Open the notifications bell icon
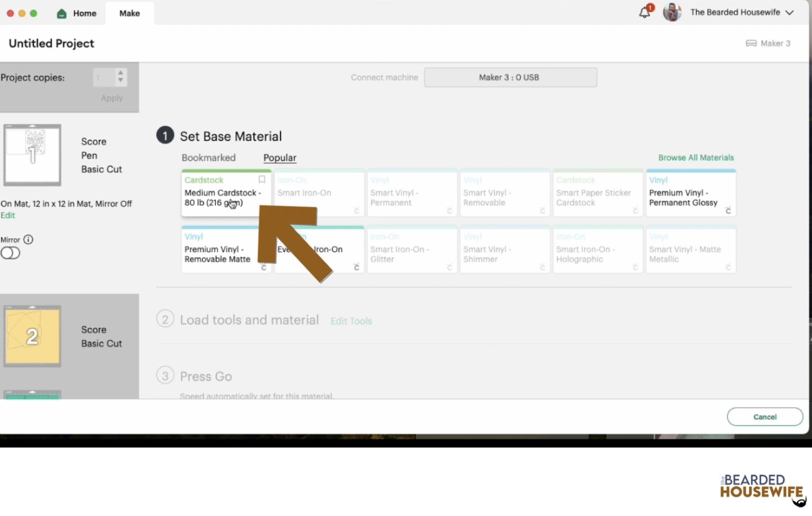Screen dimensions: 812x516 (644, 13)
